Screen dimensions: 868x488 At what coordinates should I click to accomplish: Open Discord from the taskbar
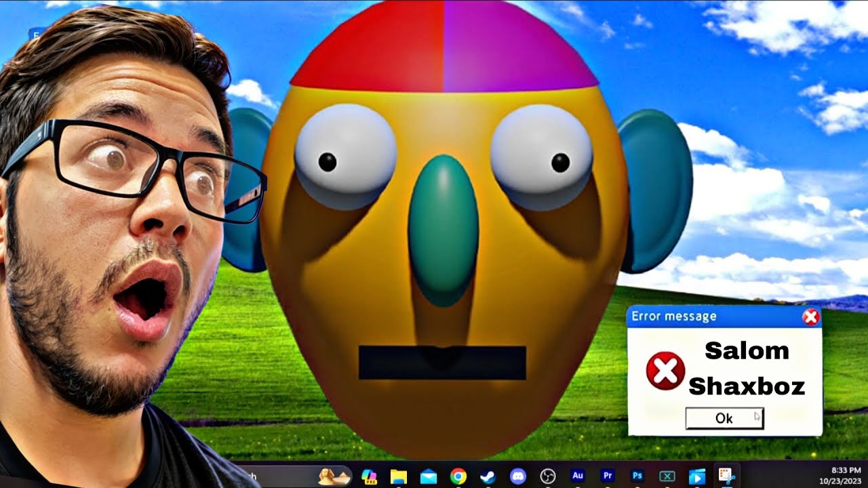click(518, 476)
